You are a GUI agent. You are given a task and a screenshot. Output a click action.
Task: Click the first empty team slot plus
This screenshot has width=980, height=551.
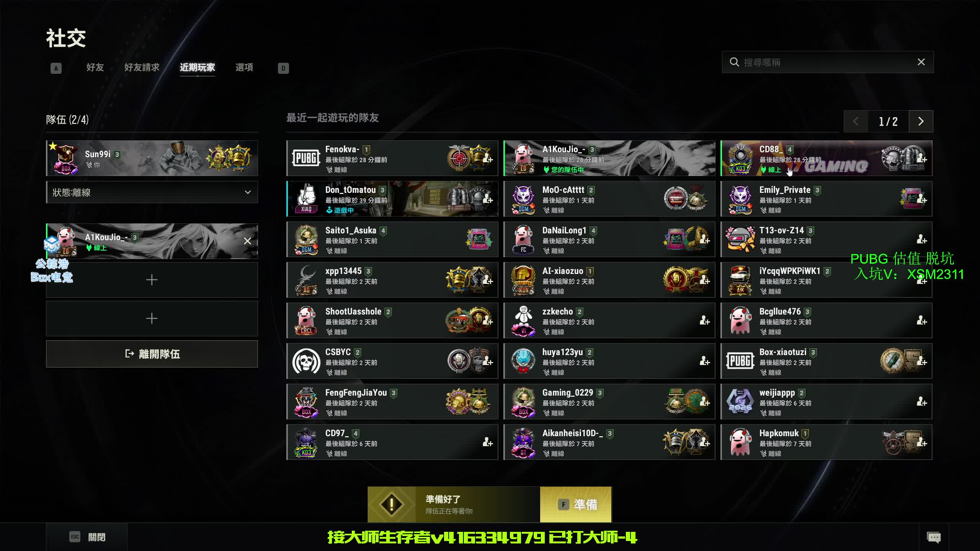point(152,280)
